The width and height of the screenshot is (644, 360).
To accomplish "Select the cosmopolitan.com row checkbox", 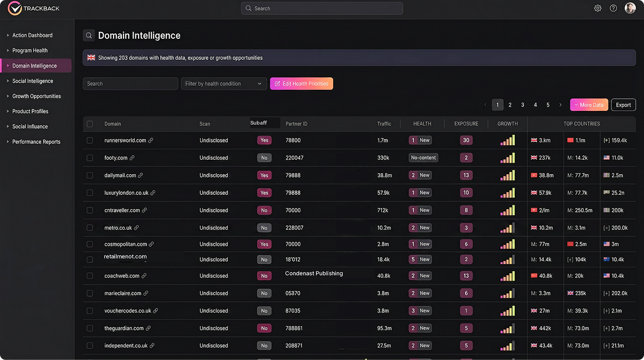I will point(90,244).
